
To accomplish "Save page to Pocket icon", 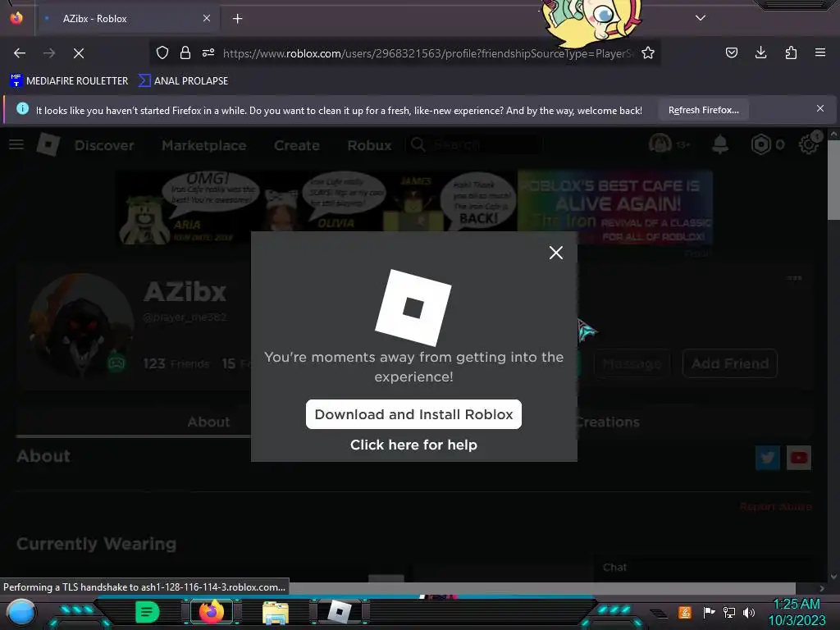I will [x=732, y=52].
